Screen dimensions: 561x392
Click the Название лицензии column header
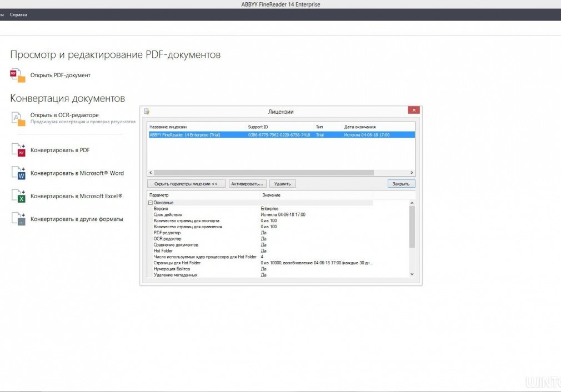point(197,127)
